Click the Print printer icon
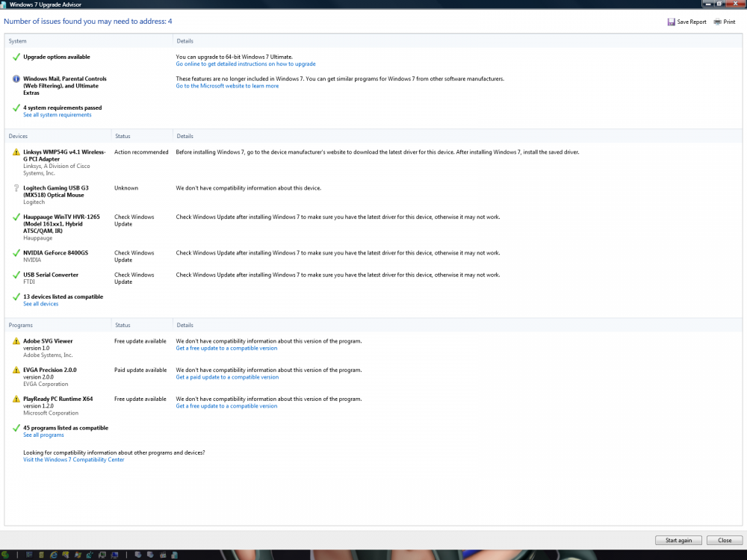Viewport: 747px width, 560px height. (717, 22)
